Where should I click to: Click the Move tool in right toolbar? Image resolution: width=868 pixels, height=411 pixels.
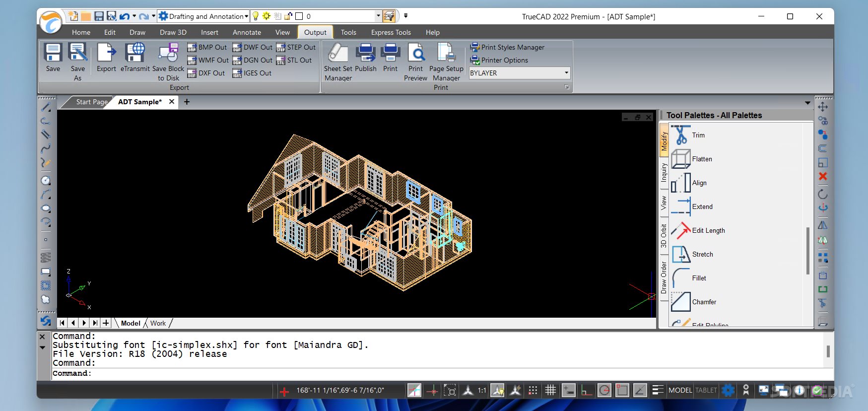[823, 107]
